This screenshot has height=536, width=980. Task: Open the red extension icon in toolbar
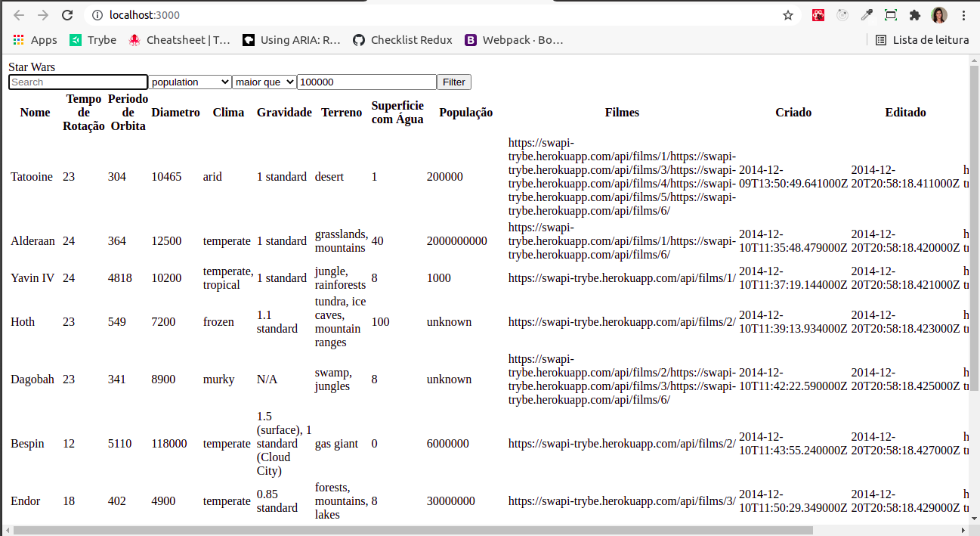(x=818, y=15)
